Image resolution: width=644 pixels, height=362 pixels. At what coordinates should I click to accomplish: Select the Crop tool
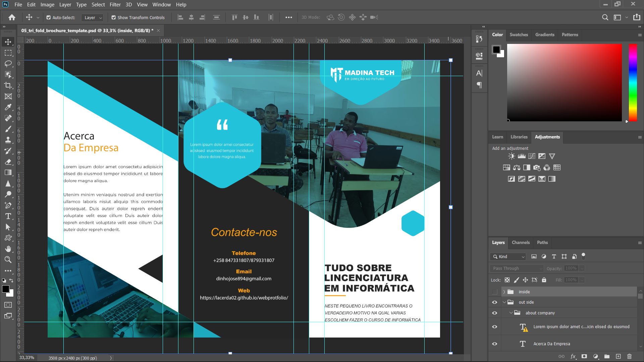tap(8, 85)
